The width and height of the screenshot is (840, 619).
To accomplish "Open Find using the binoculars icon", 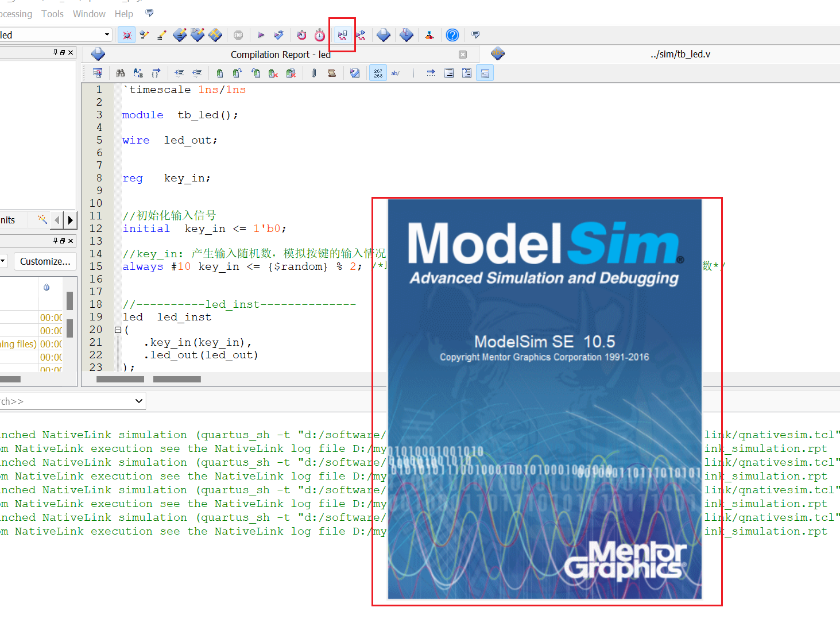I will (x=120, y=72).
